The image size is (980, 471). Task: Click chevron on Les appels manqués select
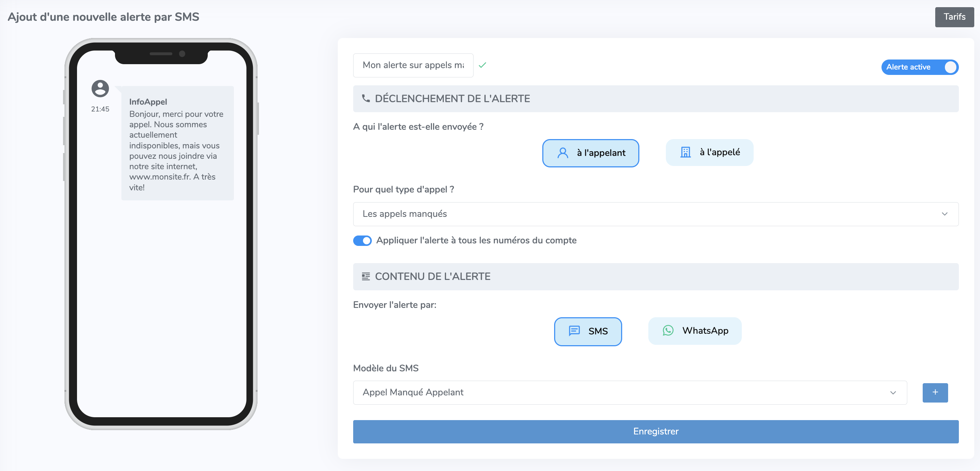(x=944, y=214)
